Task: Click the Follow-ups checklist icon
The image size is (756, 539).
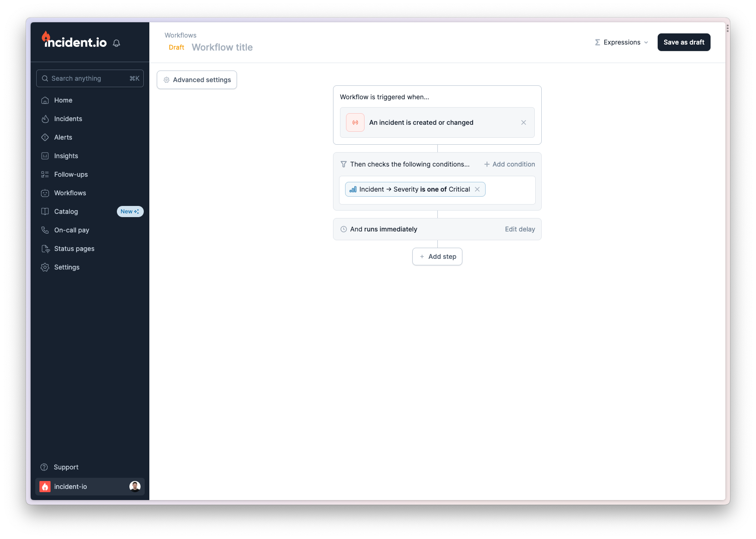Action: [x=45, y=174]
